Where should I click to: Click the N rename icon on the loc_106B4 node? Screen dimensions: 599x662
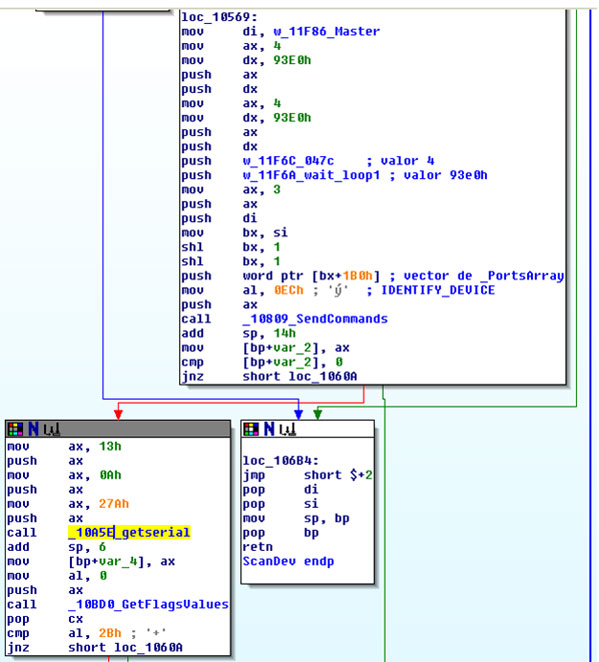pyautogui.click(x=269, y=429)
